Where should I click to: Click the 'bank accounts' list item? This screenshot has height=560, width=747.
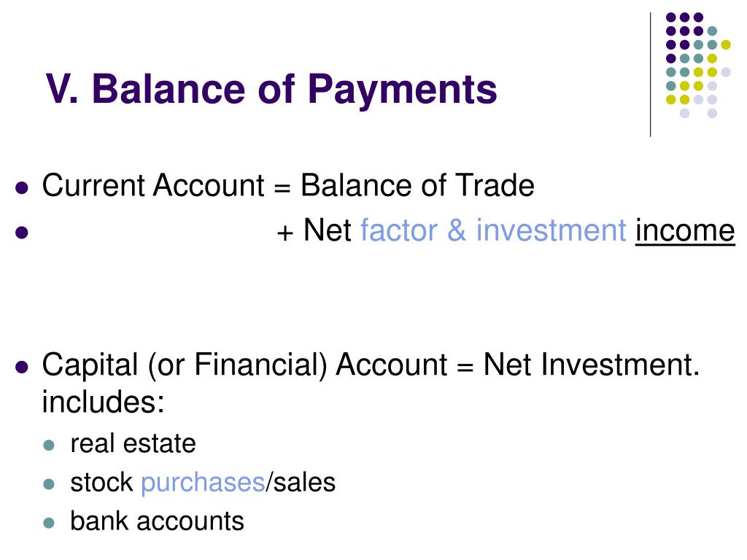tap(158, 521)
